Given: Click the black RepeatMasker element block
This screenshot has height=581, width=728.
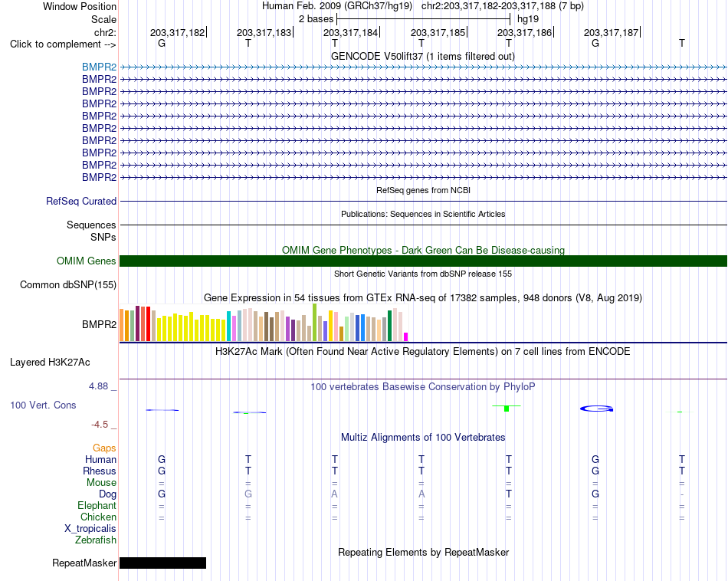Looking at the screenshot, I should (163, 563).
